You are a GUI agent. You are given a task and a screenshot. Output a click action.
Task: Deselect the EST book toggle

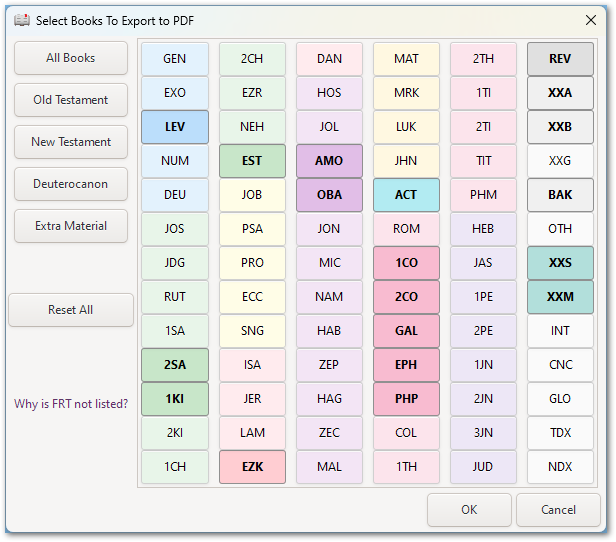(x=252, y=161)
